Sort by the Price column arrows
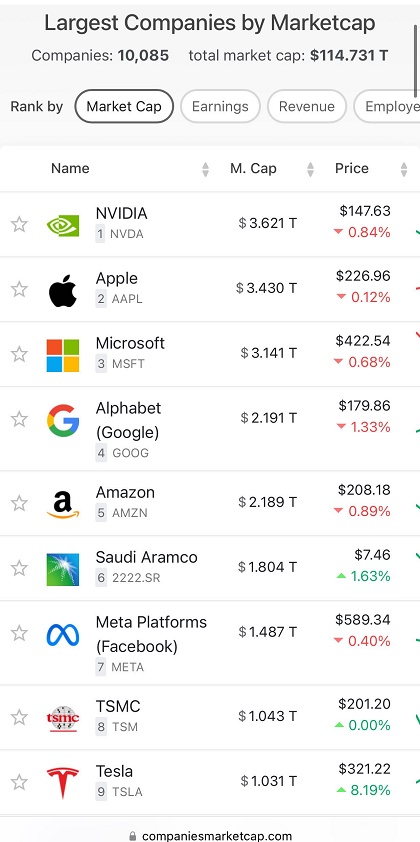The width and height of the screenshot is (420, 842). 404,170
